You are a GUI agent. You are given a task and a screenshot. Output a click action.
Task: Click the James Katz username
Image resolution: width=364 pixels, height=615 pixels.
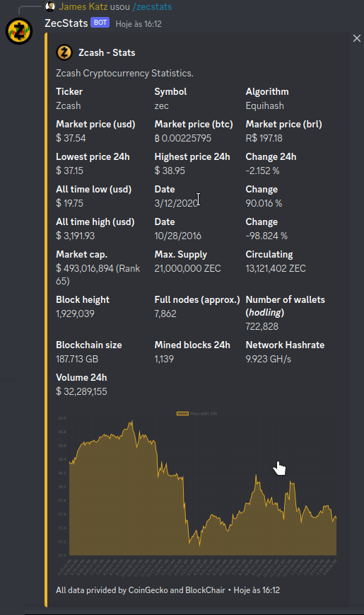pos(83,6)
